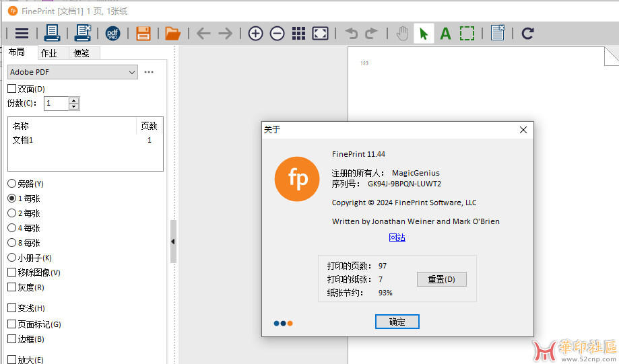This screenshot has height=364, width=619.
Task: Click the Fit to window icon
Action: [320, 34]
